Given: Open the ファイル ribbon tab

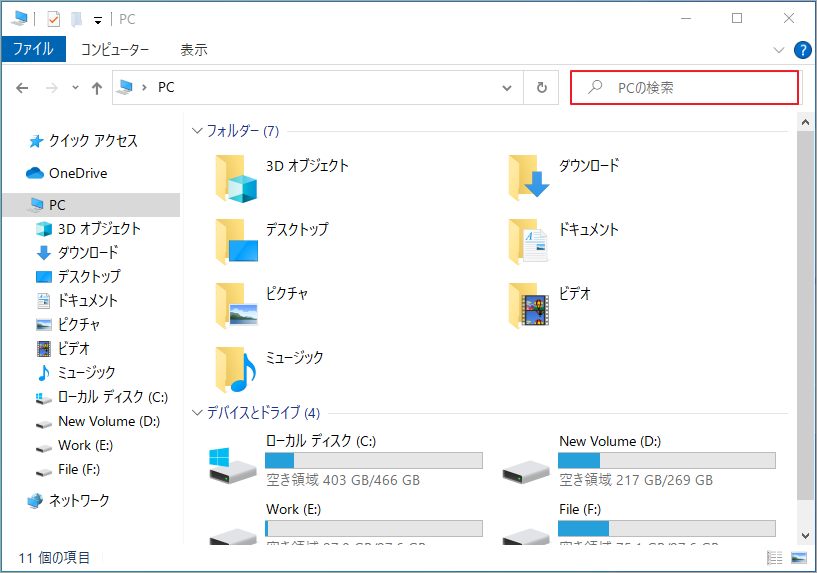Looking at the screenshot, I should 33,49.
